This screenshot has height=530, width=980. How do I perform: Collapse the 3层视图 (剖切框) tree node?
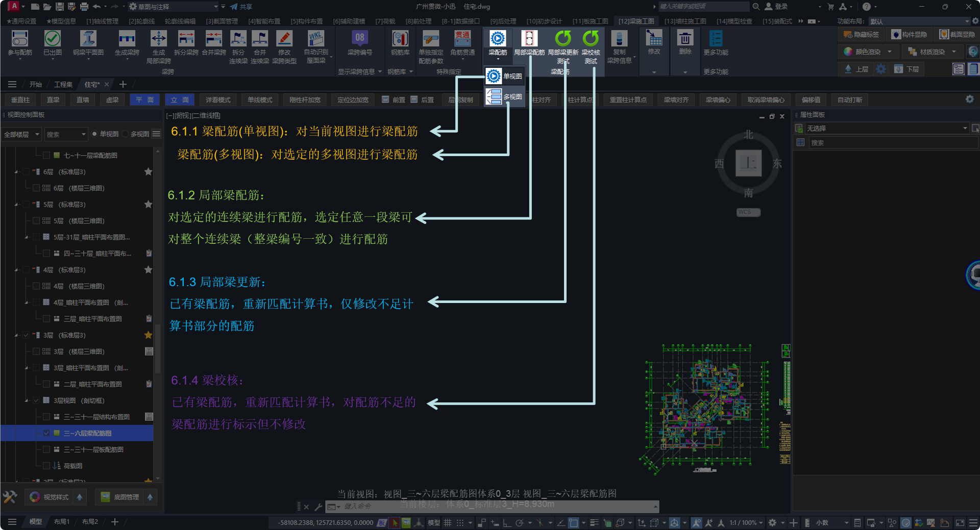[27, 400]
